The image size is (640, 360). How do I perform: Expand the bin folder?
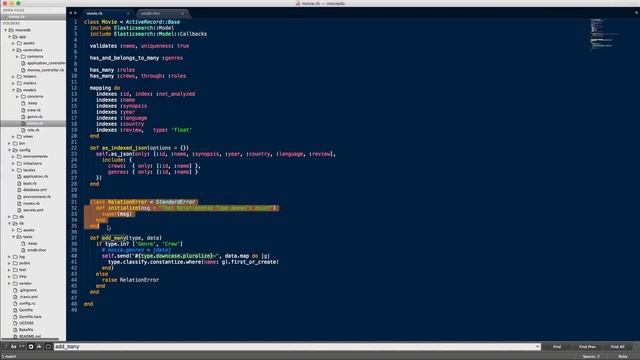(9, 143)
